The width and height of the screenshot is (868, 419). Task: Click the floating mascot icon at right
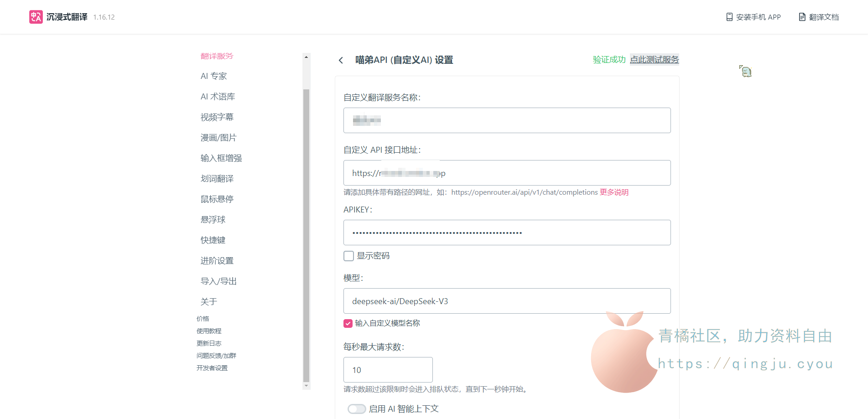[x=745, y=71]
